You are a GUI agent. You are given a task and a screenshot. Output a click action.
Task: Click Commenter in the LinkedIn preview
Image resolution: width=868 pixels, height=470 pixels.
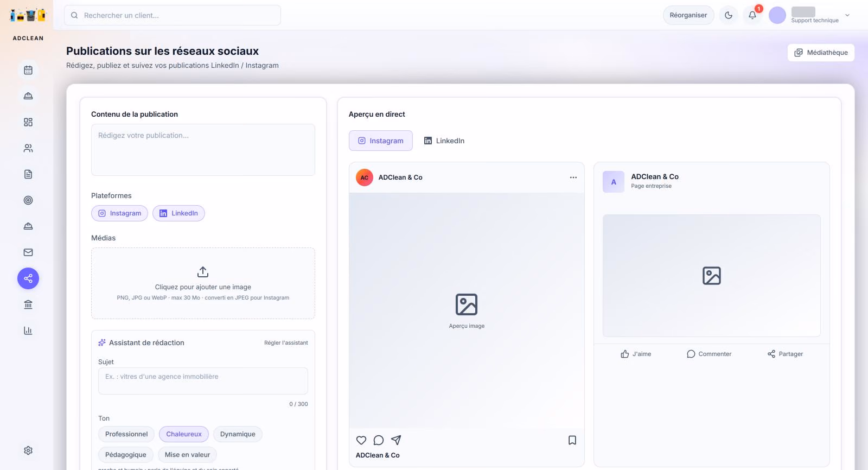click(x=709, y=354)
